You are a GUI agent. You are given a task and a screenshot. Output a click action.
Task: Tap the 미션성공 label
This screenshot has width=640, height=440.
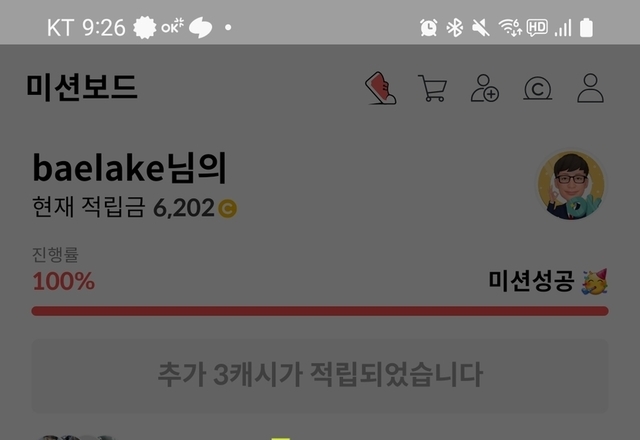click(531, 281)
